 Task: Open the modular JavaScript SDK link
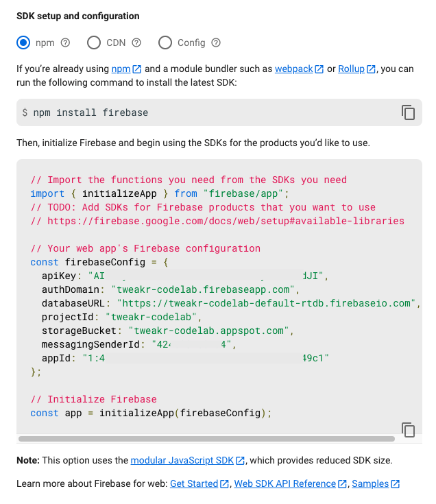coord(182,461)
